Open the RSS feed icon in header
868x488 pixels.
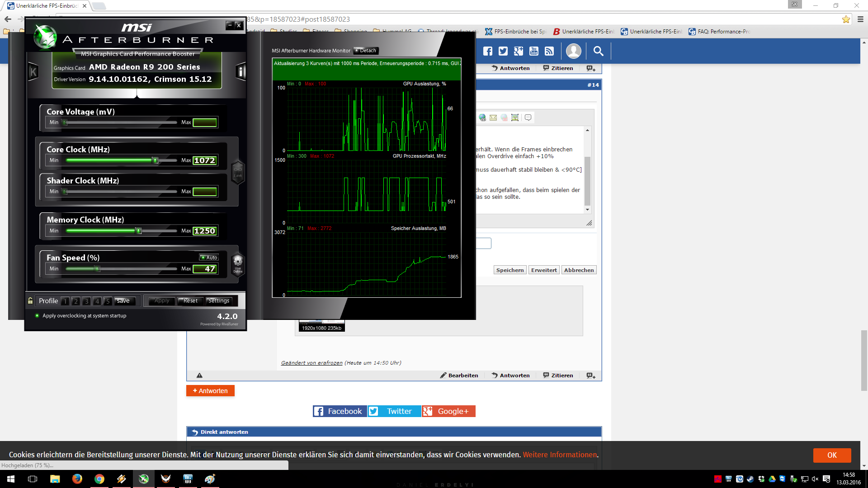pyautogui.click(x=549, y=51)
